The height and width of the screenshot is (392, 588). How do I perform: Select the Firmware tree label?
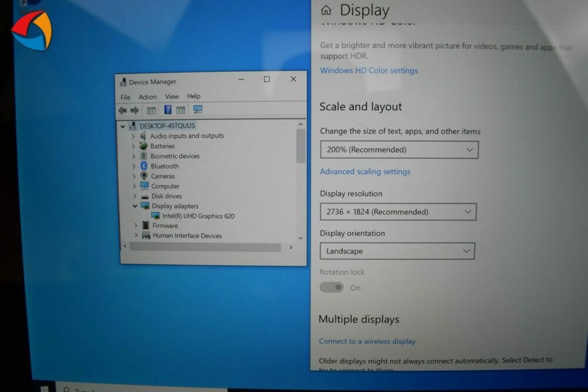(165, 226)
